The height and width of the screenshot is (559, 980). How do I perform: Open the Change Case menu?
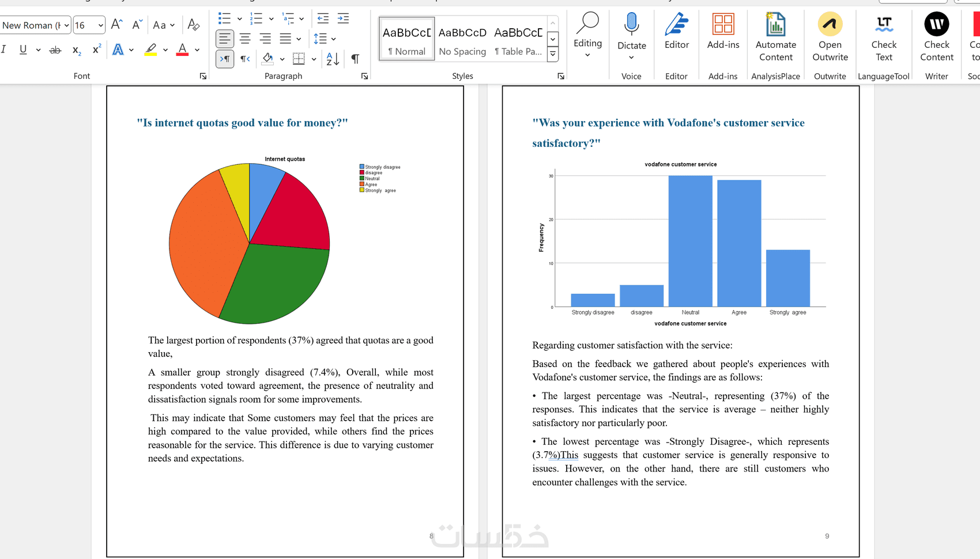tap(164, 25)
